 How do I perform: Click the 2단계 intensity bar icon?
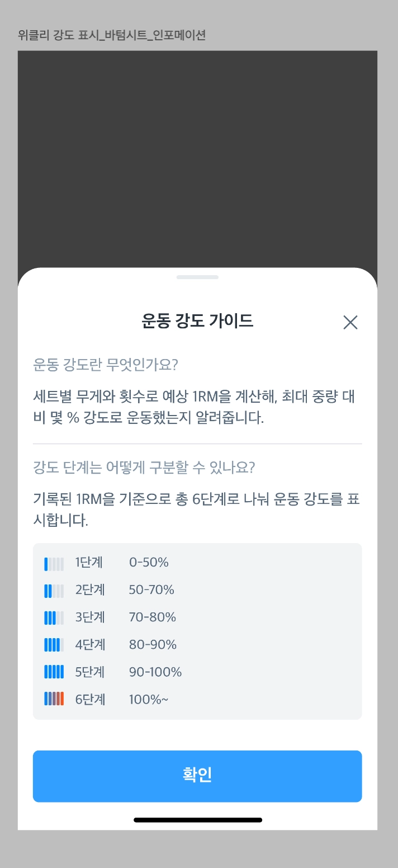[54, 591]
